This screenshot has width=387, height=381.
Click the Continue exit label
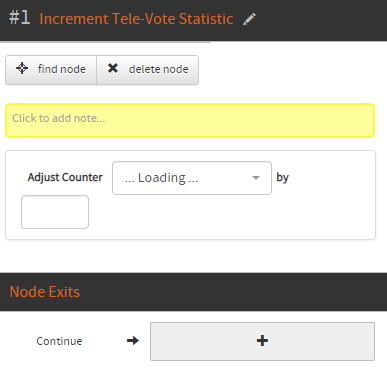point(59,341)
